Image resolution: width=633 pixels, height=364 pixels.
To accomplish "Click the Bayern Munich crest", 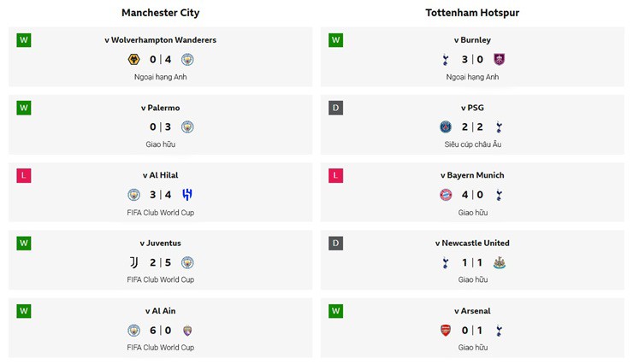I will pyautogui.click(x=446, y=195).
